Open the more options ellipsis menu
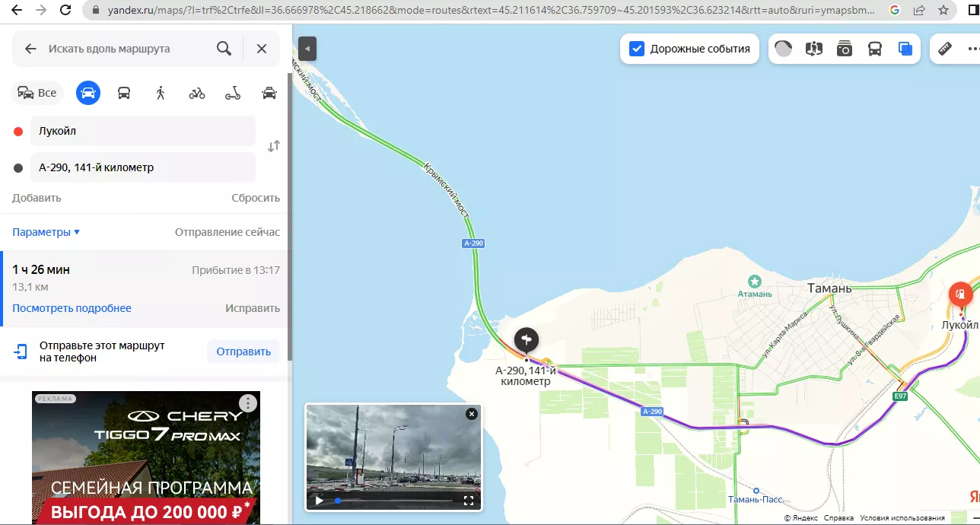980x525 pixels. pyautogui.click(x=973, y=49)
